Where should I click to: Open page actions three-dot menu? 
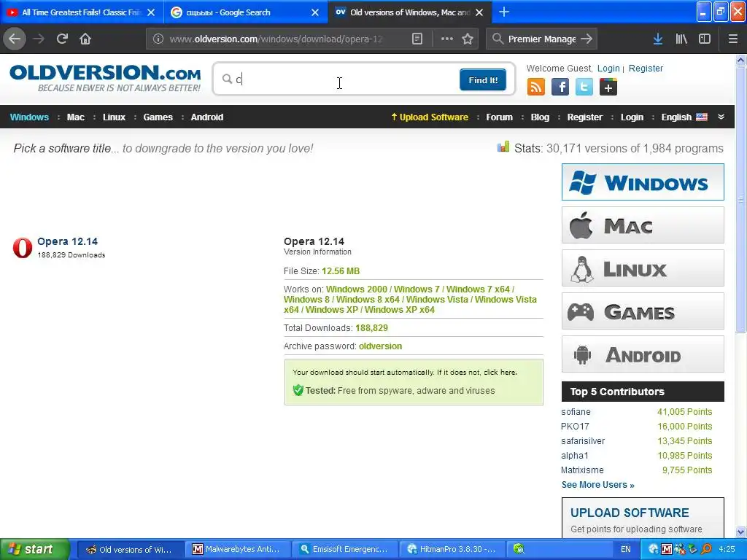coord(447,39)
